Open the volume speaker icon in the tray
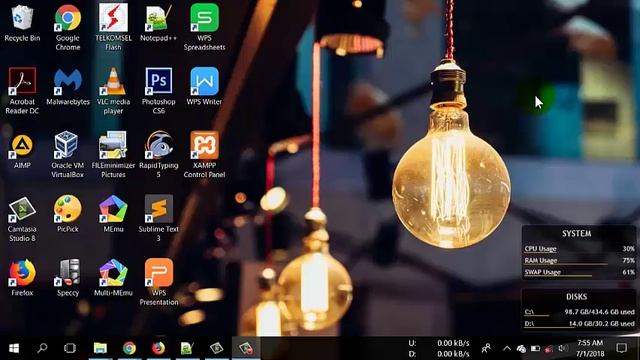This screenshot has width=640, height=360. 563,348
